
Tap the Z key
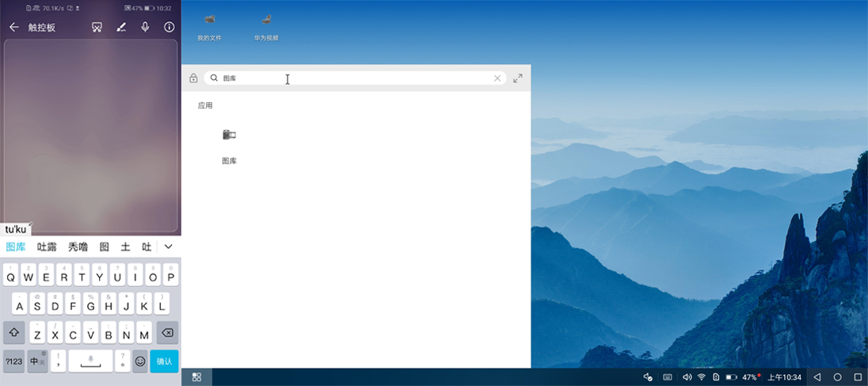click(37, 332)
